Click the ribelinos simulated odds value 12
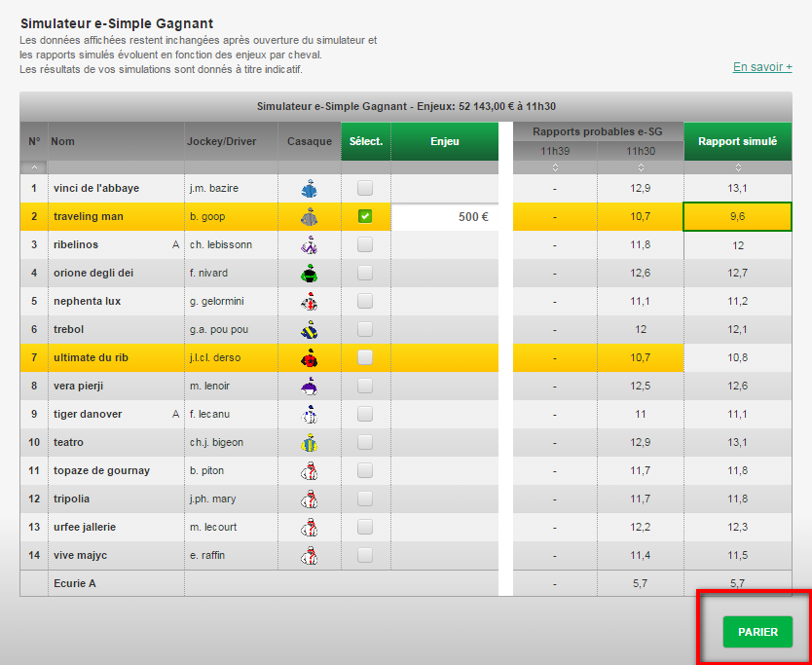Viewport: 812px width, 665px height. pos(738,245)
